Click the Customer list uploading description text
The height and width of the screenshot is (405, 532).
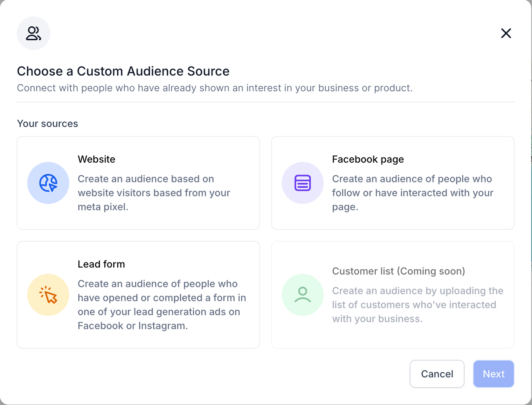[417, 305]
